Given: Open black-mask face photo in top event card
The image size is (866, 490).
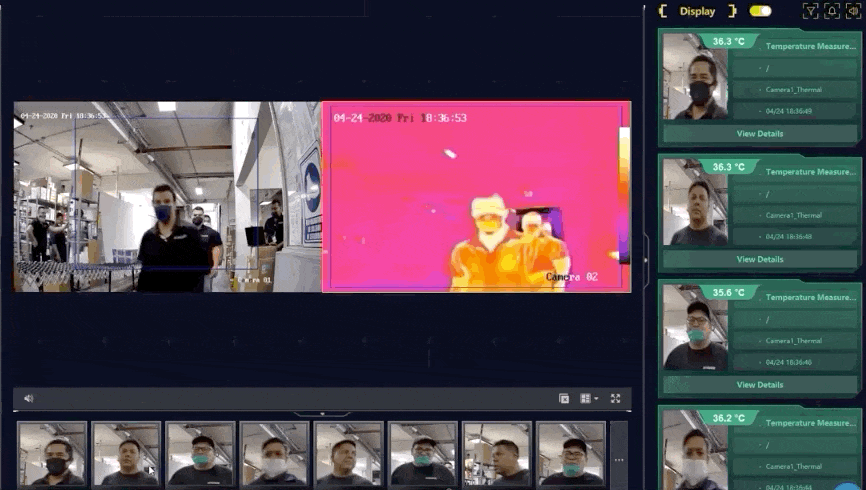Looking at the screenshot, I should (x=695, y=76).
